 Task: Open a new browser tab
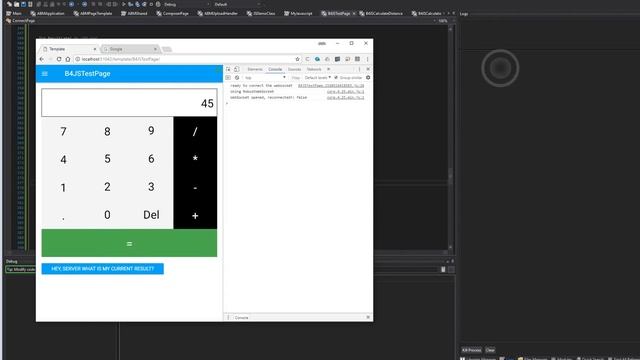167,49
